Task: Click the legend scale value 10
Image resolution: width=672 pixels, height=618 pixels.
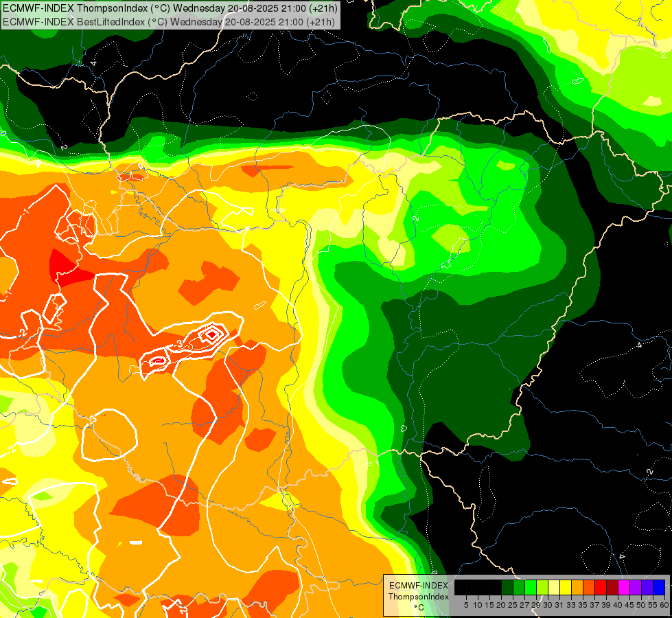Action: (478, 605)
